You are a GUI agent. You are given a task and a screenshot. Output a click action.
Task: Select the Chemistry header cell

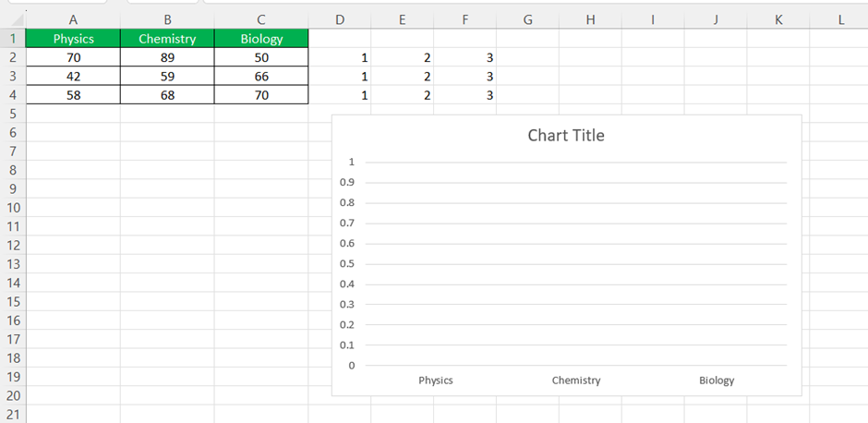click(x=167, y=39)
